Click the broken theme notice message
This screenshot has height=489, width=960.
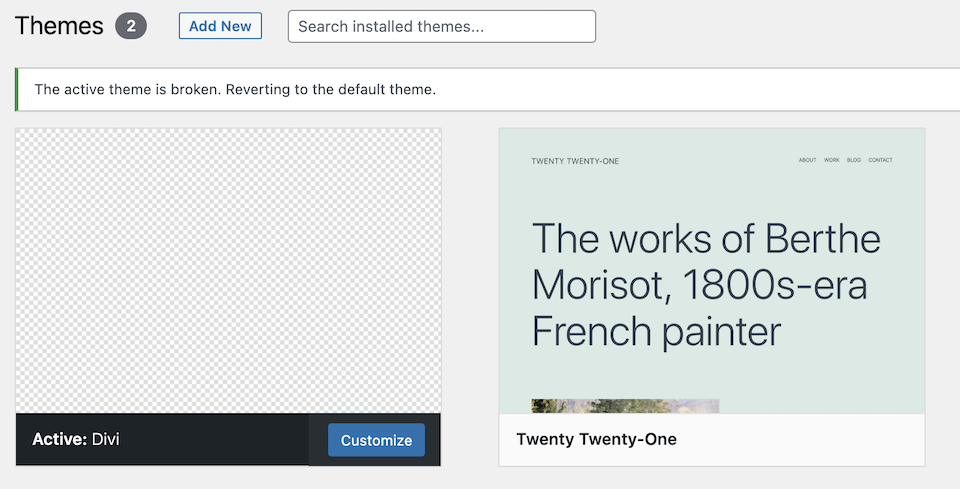235,90
